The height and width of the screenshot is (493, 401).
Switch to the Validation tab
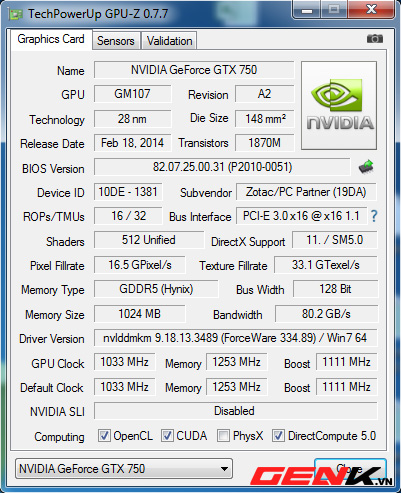[169, 41]
